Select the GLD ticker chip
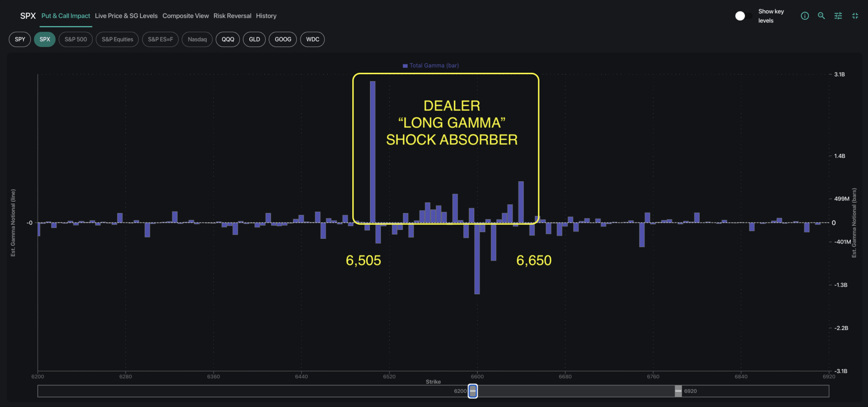The width and height of the screenshot is (868, 407). tap(254, 39)
